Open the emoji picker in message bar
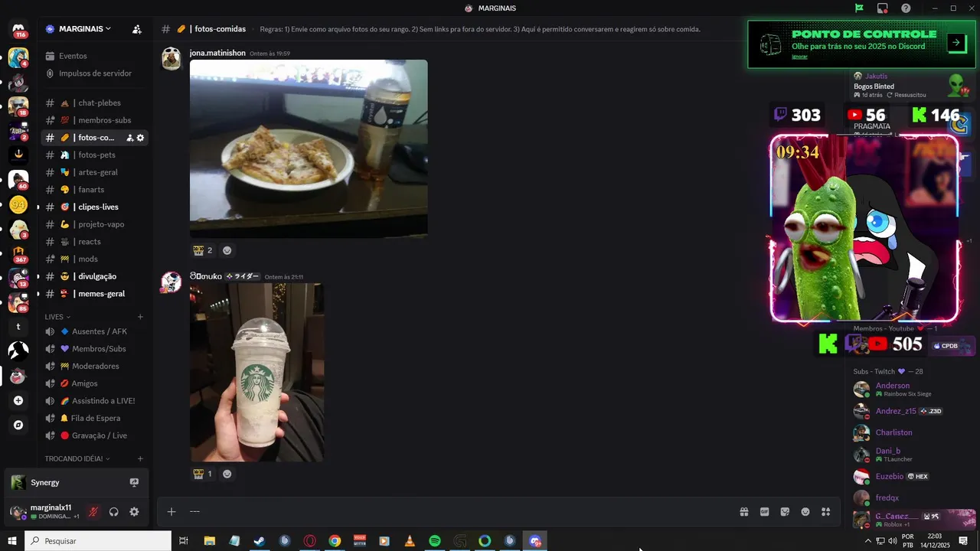 (805, 512)
